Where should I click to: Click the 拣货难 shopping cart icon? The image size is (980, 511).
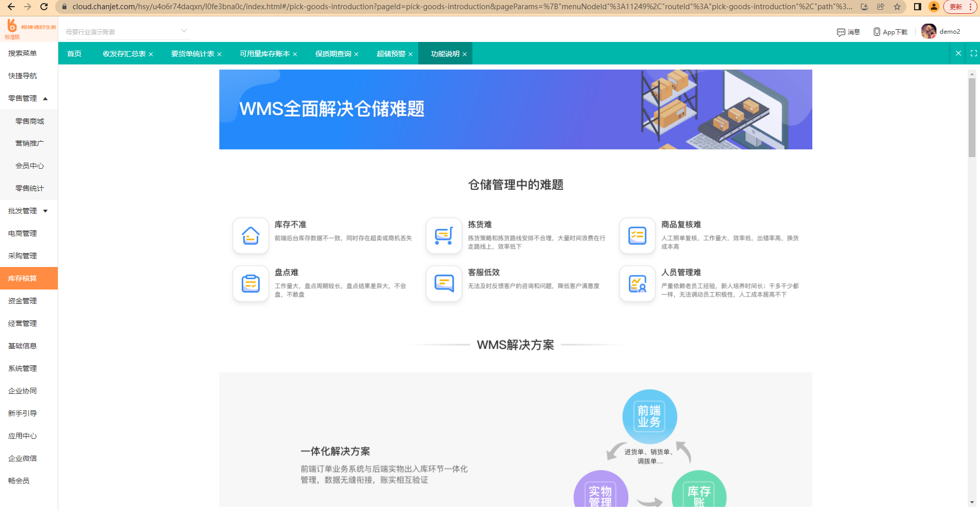[443, 236]
